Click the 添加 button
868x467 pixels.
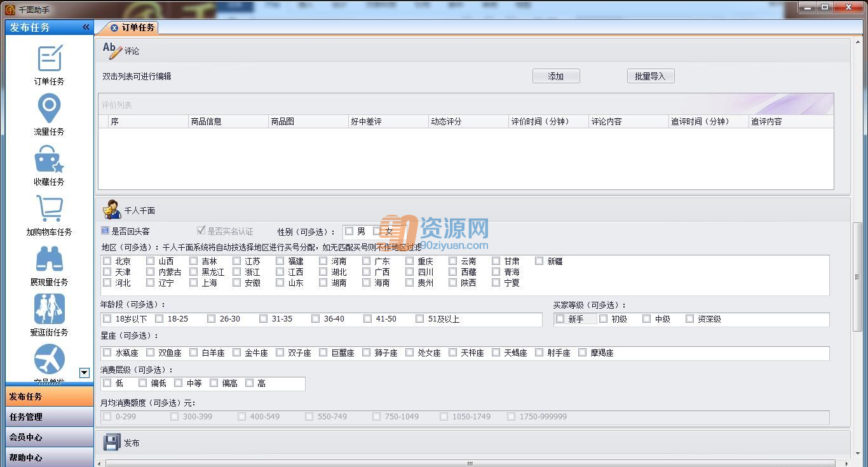pyautogui.click(x=556, y=76)
